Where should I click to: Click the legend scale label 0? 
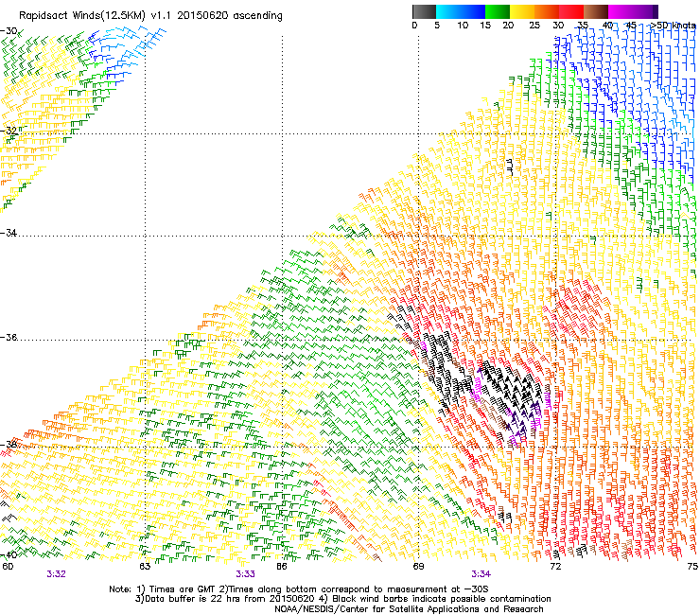(x=414, y=26)
